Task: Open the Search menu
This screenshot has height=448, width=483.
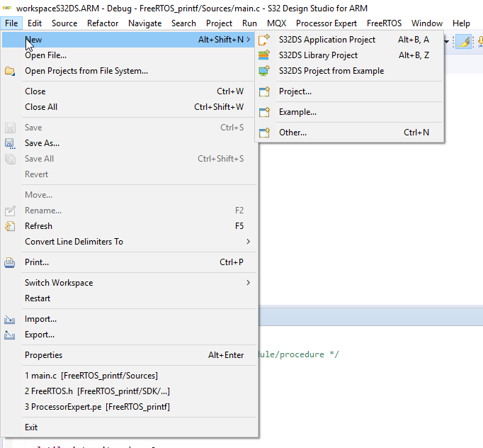Action: [x=183, y=23]
